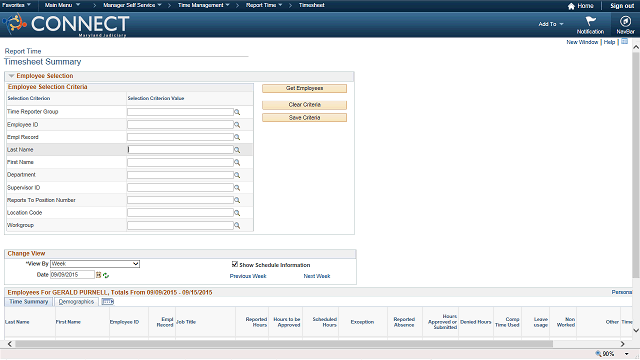Sort by Denied Hours column header

pos(476,322)
